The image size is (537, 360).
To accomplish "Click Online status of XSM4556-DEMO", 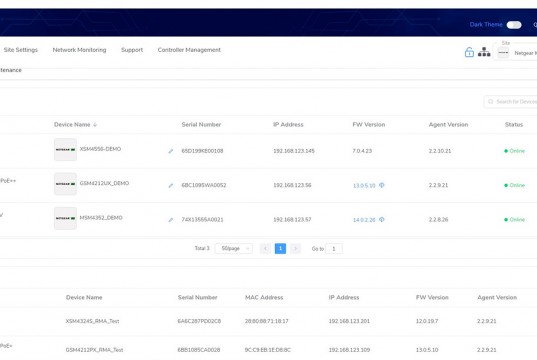I will [x=514, y=151].
